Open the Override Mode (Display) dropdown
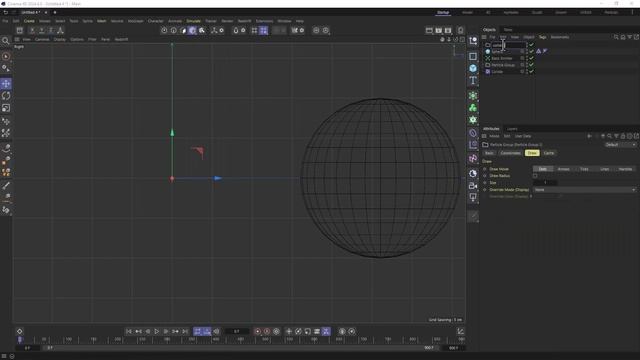This screenshot has height=360, width=640. point(584,190)
